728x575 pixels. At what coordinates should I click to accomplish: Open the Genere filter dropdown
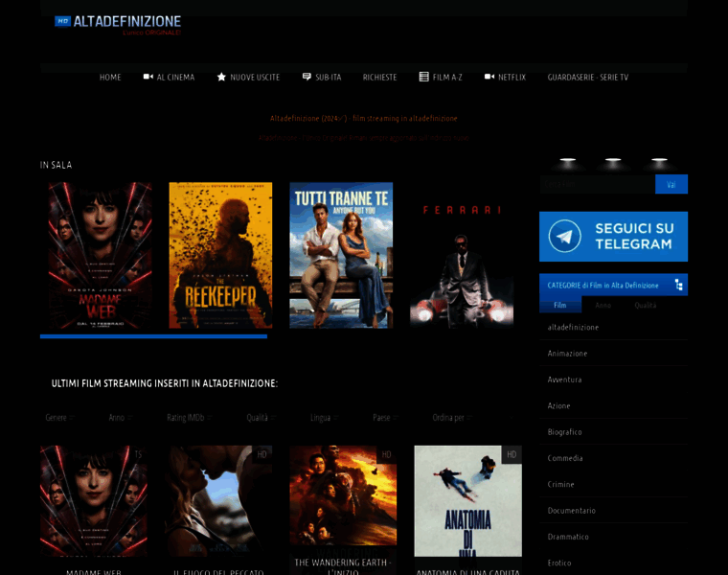(x=60, y=418)
